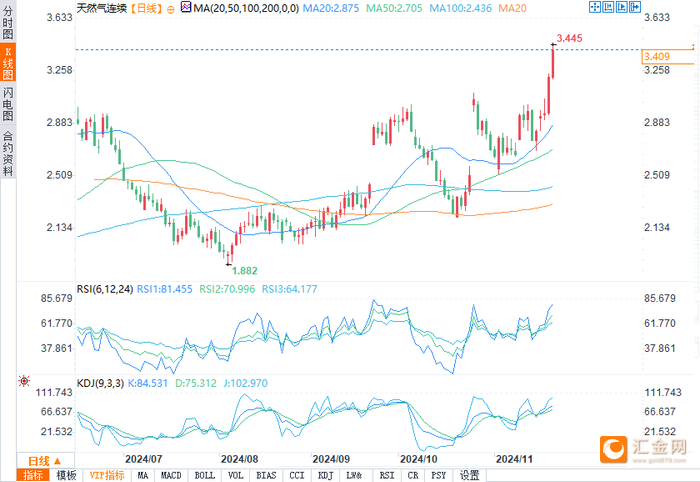The width and height of the screenshot is (700, 482).
Task: Open the VIP指标 tab
Action: (x=107, y=475)
